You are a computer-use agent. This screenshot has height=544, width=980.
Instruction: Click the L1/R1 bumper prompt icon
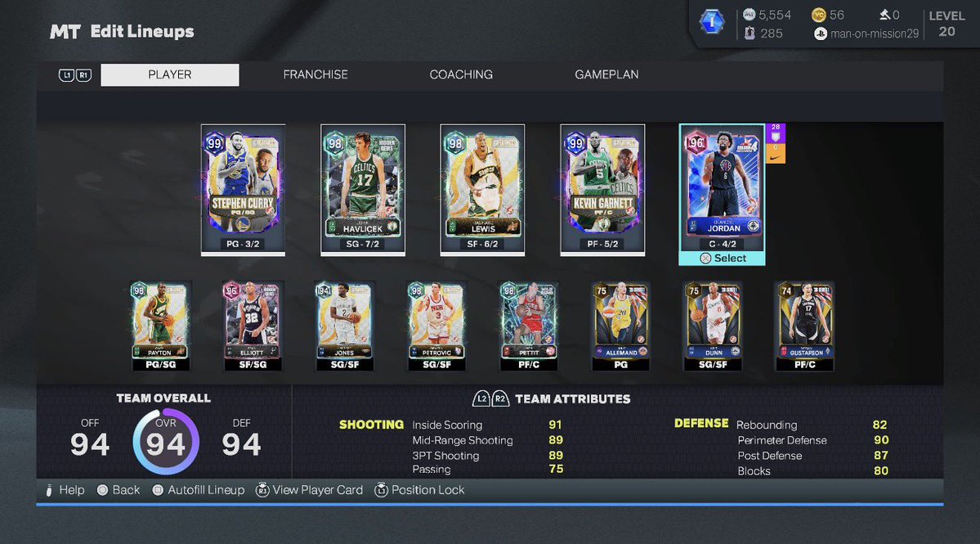point(74,74)
